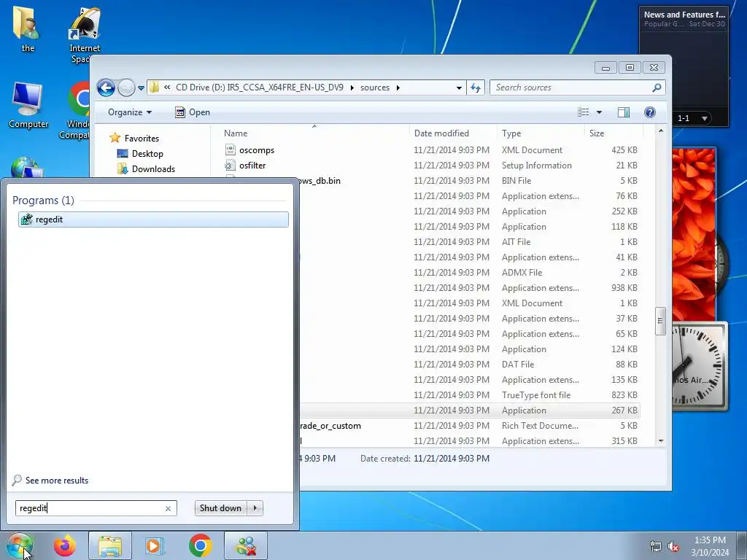Select the osfilter file
Viewport: 747px width, 560px height.
[252, 166]
